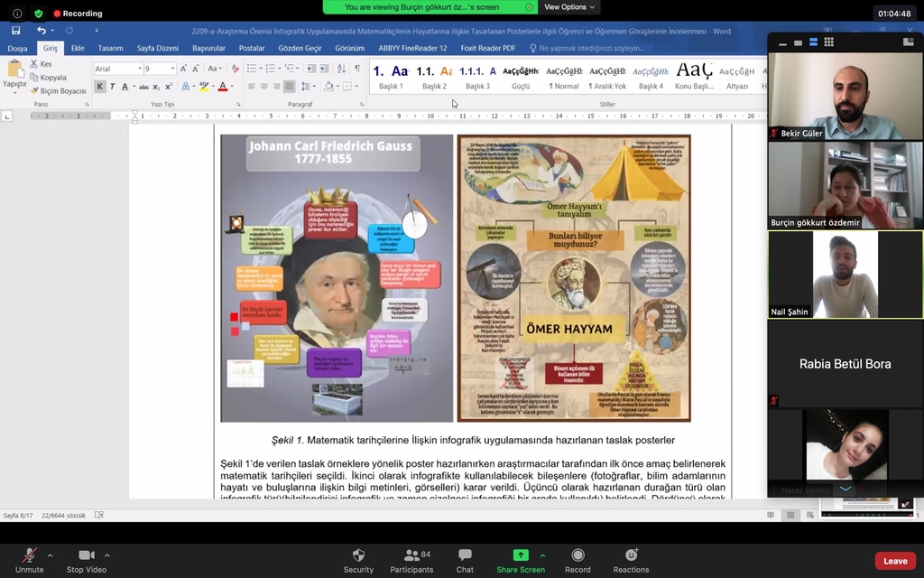Image resolution: width=924 pixels, height=578 pixels.
Task: Open the Ekle ribbon tab
Action: 78,48
